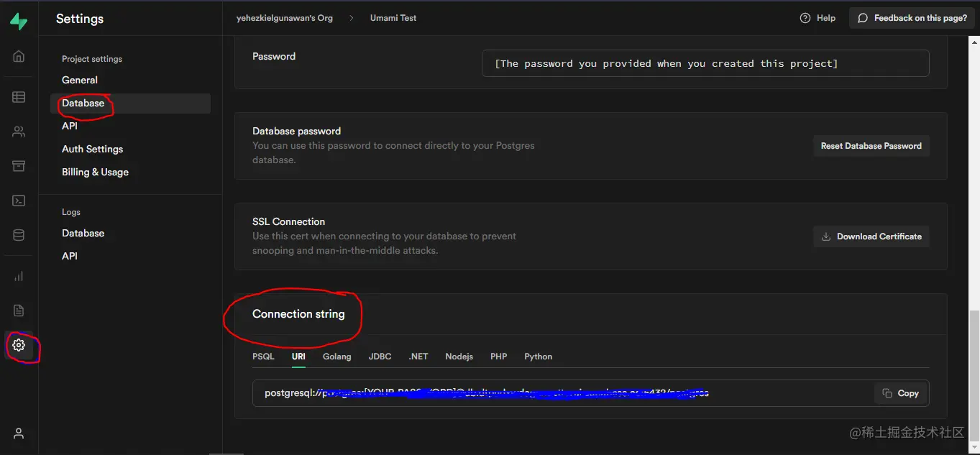Viewport: 980px width, 455px height.
Task: Open yehezkielgunawan's Org breadcrumb
Action: 285,18
